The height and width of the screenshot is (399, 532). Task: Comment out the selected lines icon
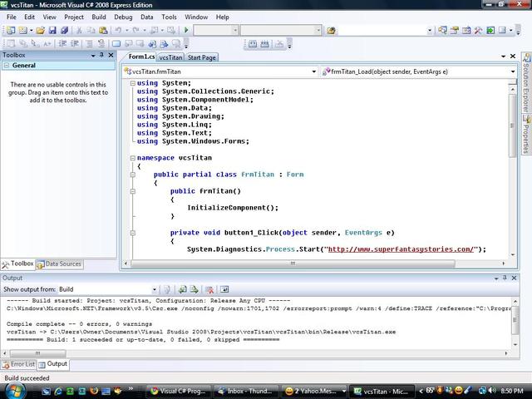coord(89,43)
